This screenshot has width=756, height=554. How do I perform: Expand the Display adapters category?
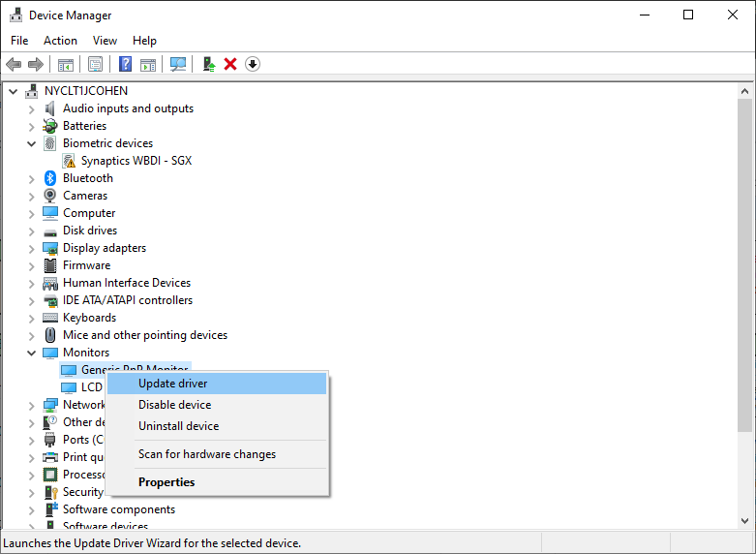pos(31,248)
